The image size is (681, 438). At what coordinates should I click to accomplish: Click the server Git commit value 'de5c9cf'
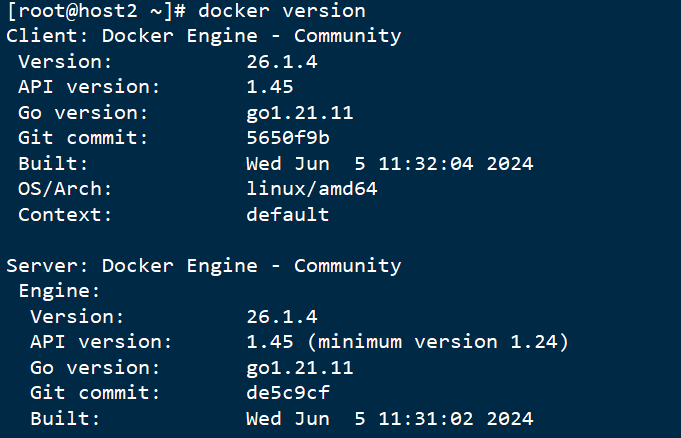coord(288,393)
